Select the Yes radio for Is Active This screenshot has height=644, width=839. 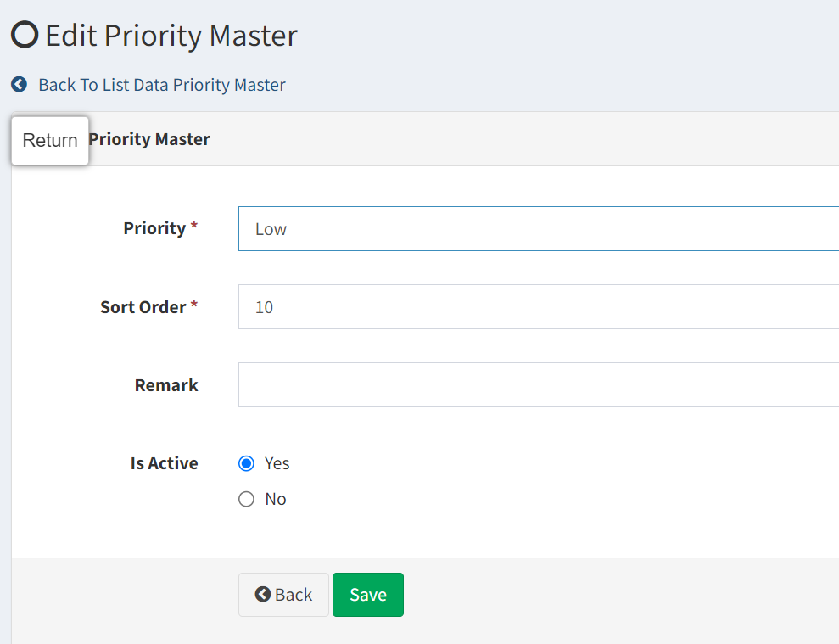[x=246, y=463]
